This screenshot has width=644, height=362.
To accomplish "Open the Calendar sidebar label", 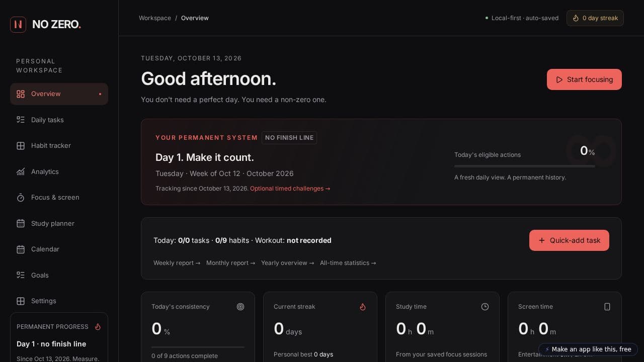I will [45, 249].
